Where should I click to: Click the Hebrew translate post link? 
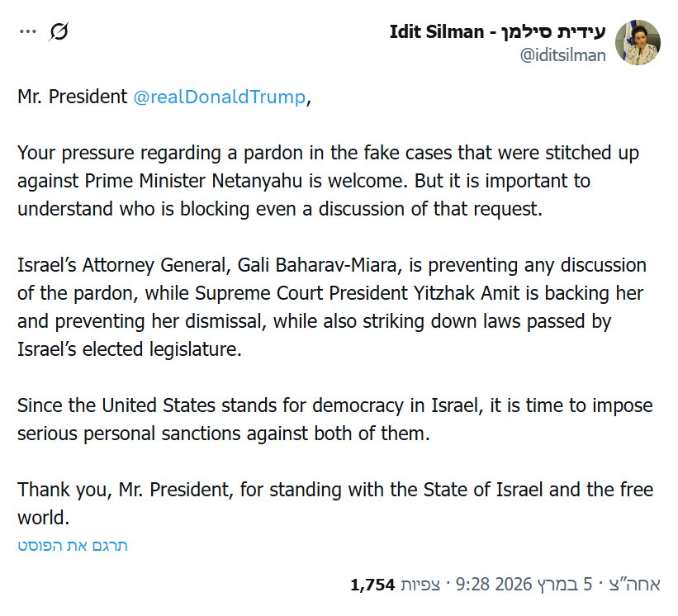point(73,545)
